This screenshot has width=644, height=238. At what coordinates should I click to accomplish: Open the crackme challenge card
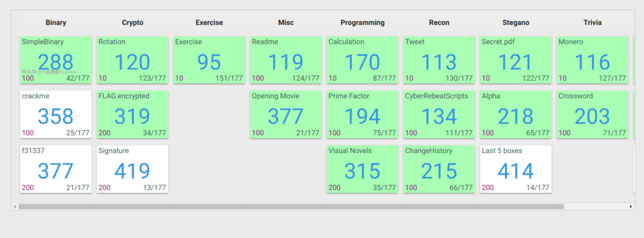click(56, 114)
